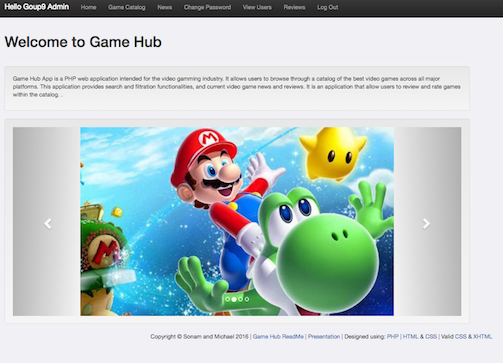Navigate to Reviews in navbar
This screenshot has height=363, width=503.
(x=294, y=7)
